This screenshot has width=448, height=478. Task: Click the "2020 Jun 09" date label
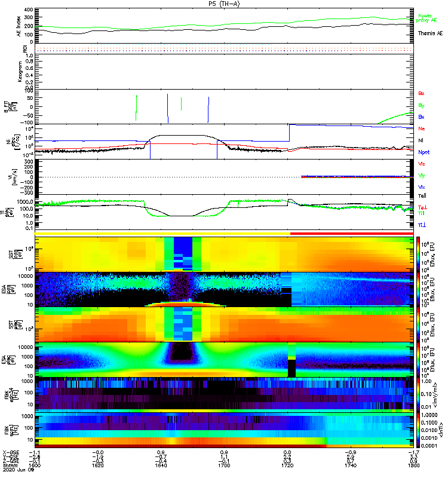pos(19,470)
